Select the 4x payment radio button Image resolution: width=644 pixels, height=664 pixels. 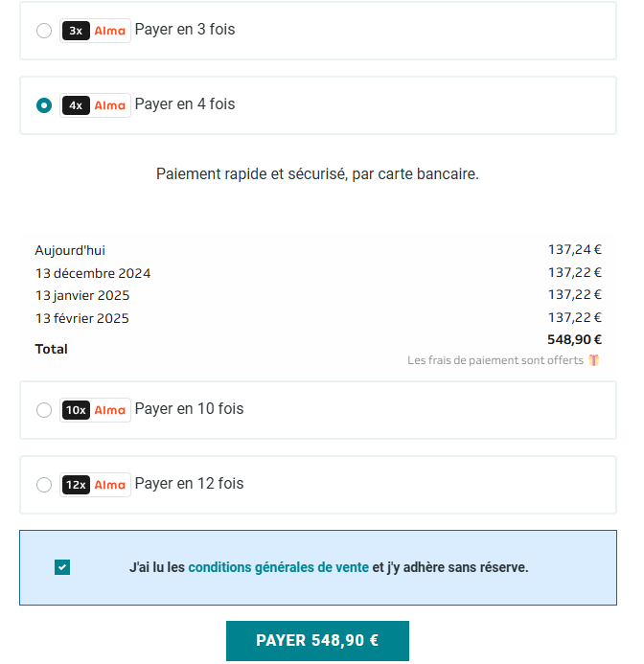point(44,105)
